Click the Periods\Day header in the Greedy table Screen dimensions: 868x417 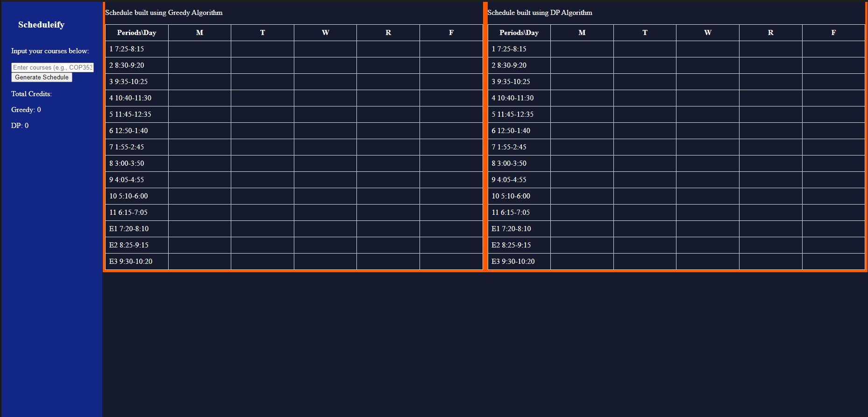(x=136, y=33)
